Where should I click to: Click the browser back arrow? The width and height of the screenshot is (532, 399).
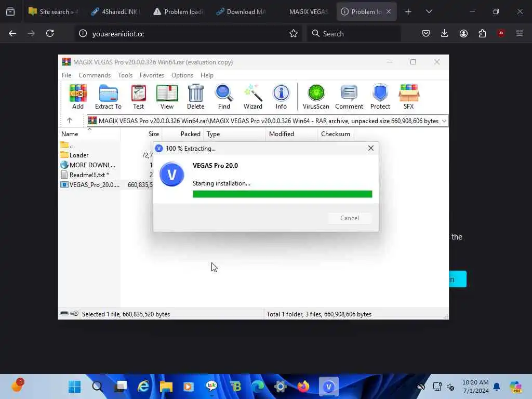(x=12, y=34)
